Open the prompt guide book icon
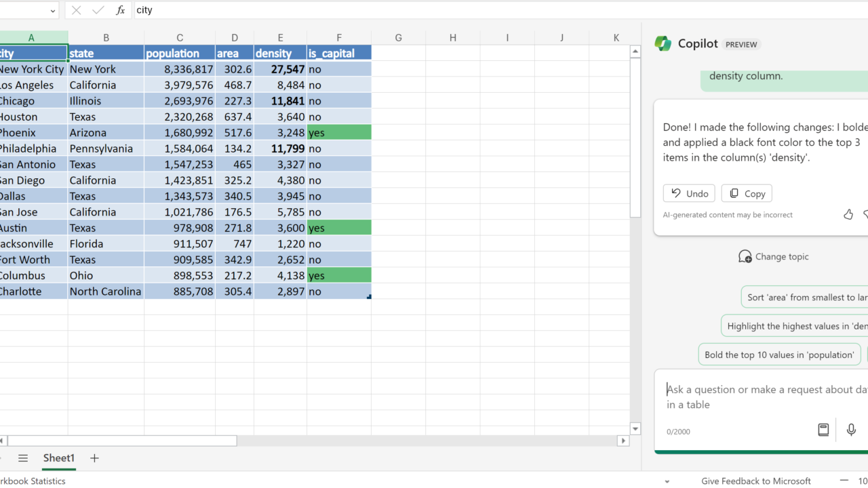868x488 pixels. [x=823, y=430]
